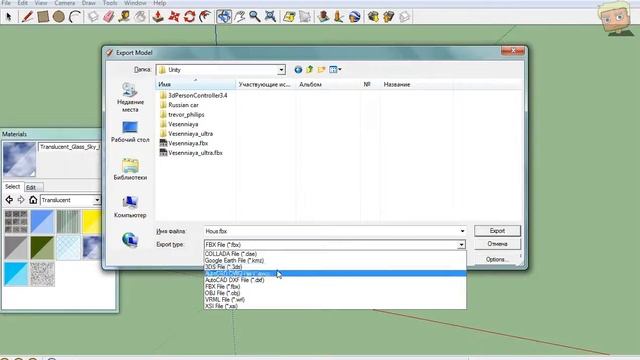Create a new folder in dialog
The height and width of the screenshot is (360, 640).
pos(322,70)
